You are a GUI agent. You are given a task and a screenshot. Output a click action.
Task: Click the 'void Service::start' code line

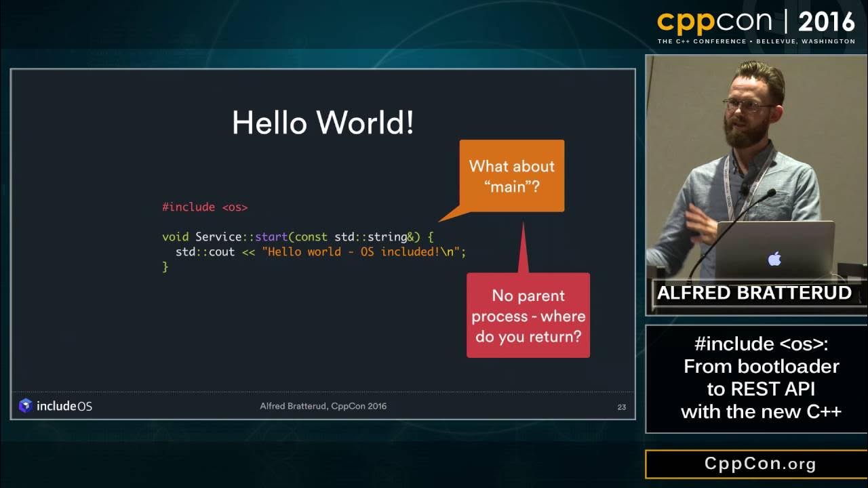pyautogui.click(x=297, y=237)
